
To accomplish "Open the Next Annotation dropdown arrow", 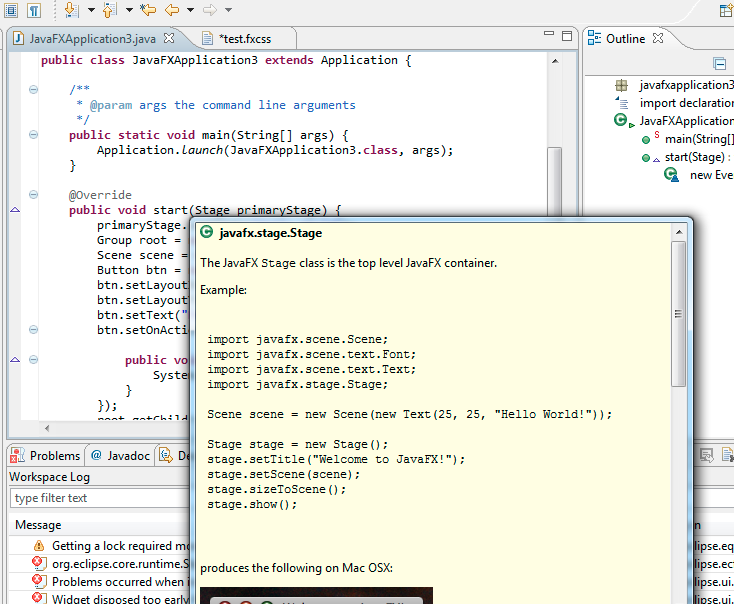I will pyautogui.click(x=91, y=10).
